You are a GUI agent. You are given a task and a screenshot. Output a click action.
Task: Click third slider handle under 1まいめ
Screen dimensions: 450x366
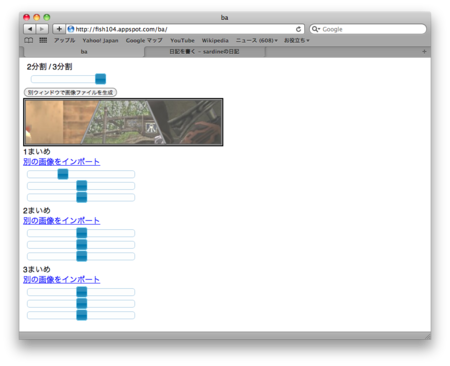82,197
